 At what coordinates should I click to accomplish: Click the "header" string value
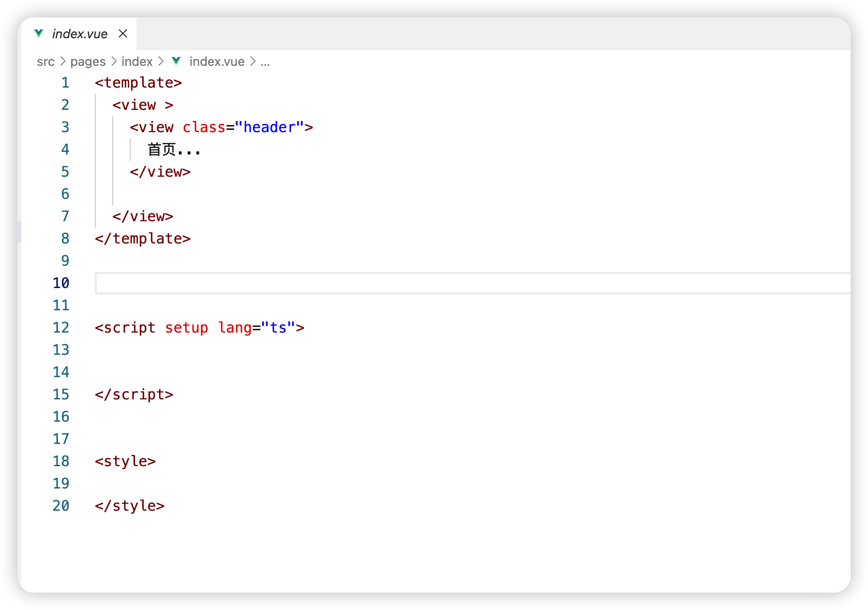click(269, 127)
